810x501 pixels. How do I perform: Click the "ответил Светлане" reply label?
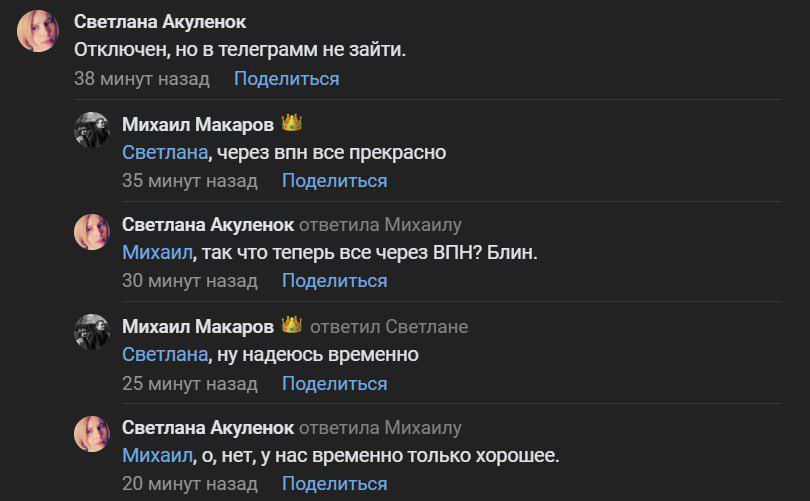(389, 327)
